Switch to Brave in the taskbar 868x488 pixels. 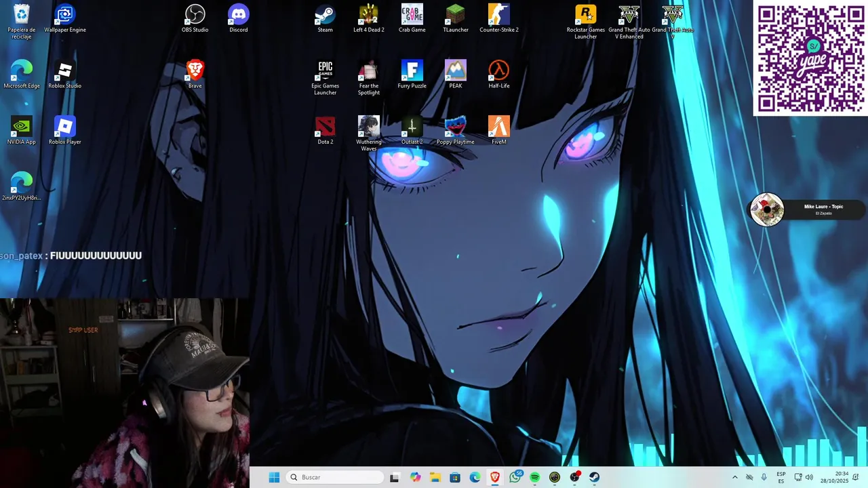495,477
